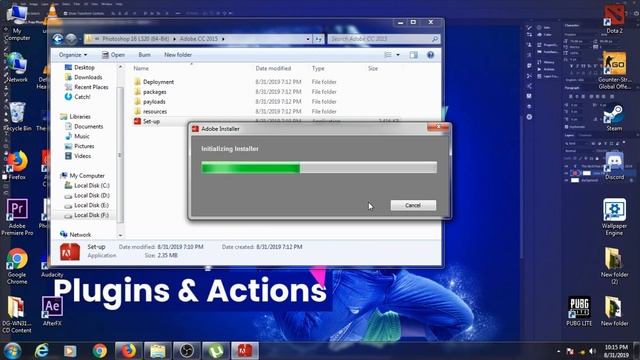This screenshot has width=640, height=360.
Task: Open the OBS Studio taskbar button
Action: [187, 351]
